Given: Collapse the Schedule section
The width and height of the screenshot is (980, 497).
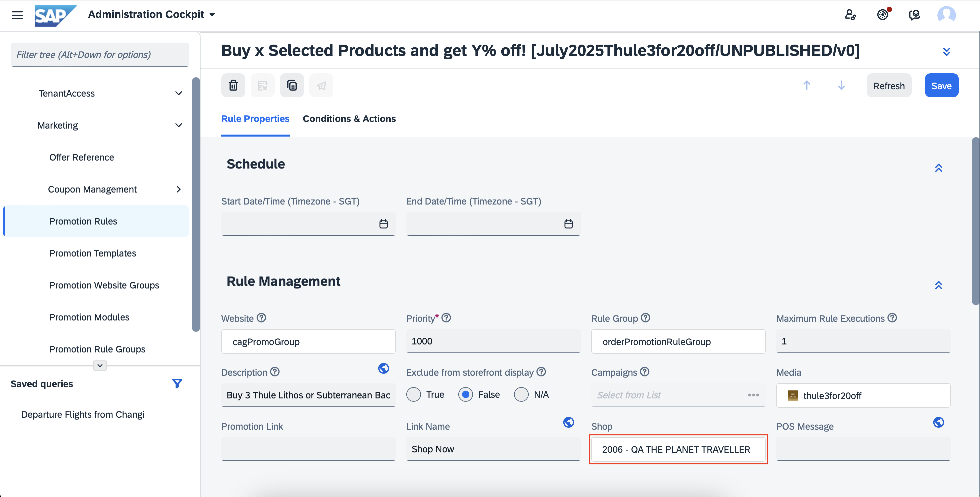Looking at the screenshot, I should 939,168.
